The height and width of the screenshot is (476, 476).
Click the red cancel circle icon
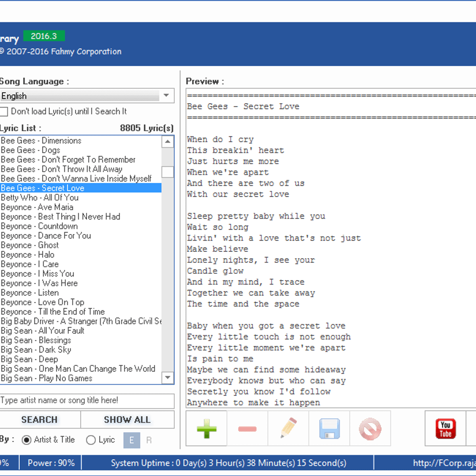click(370, 429)
